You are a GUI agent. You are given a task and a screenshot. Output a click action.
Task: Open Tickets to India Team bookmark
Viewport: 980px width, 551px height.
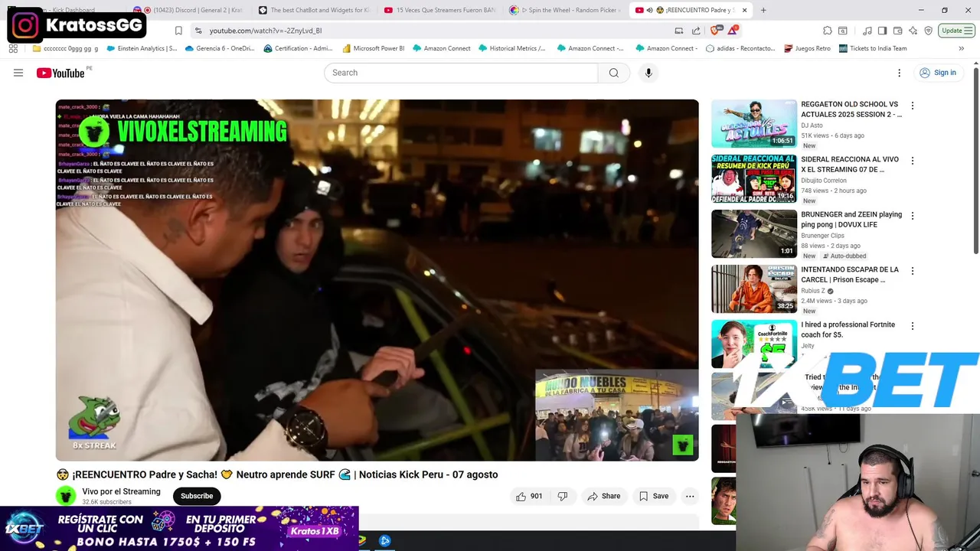[873, 48]
